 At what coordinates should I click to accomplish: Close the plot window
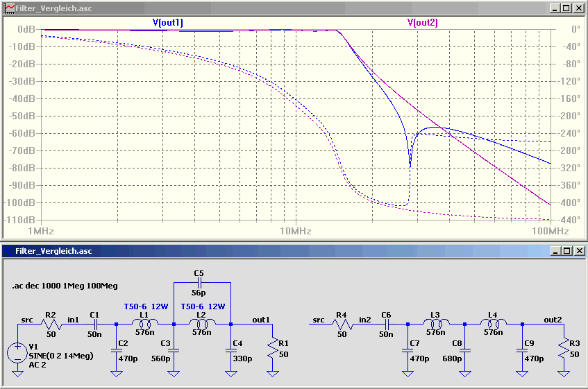pos(578,8)
